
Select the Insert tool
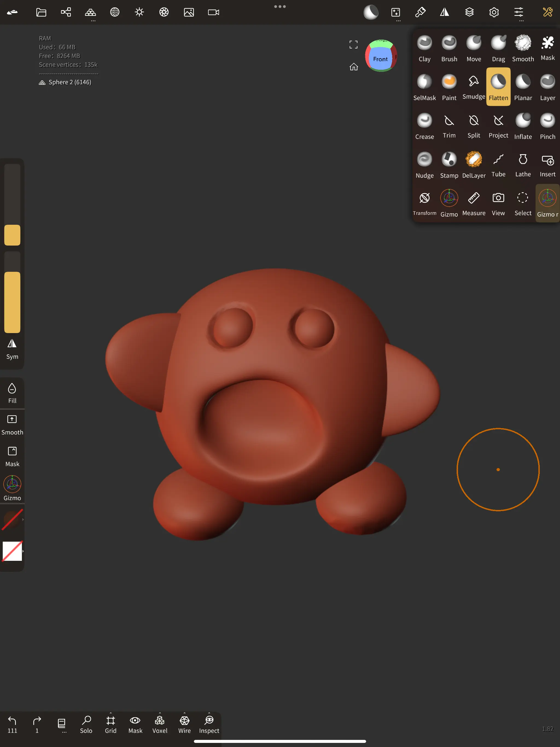point(547,165)
